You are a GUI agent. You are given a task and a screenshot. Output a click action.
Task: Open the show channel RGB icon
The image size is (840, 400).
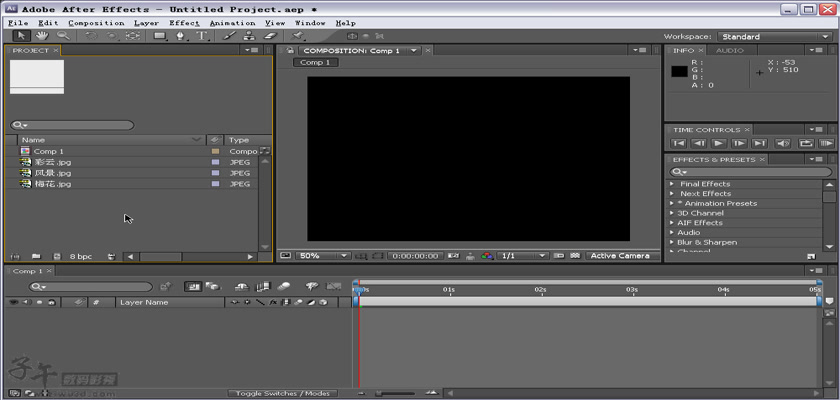coord(487,256)
